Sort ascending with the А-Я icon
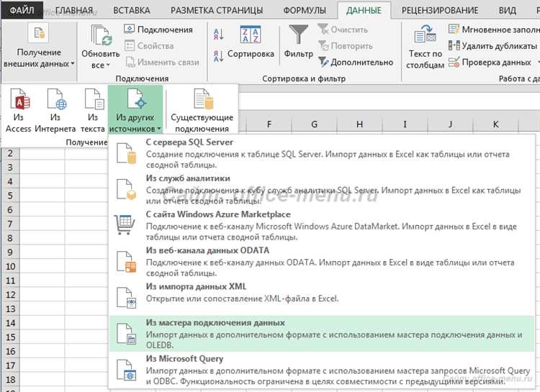 (x=219, y=35)
